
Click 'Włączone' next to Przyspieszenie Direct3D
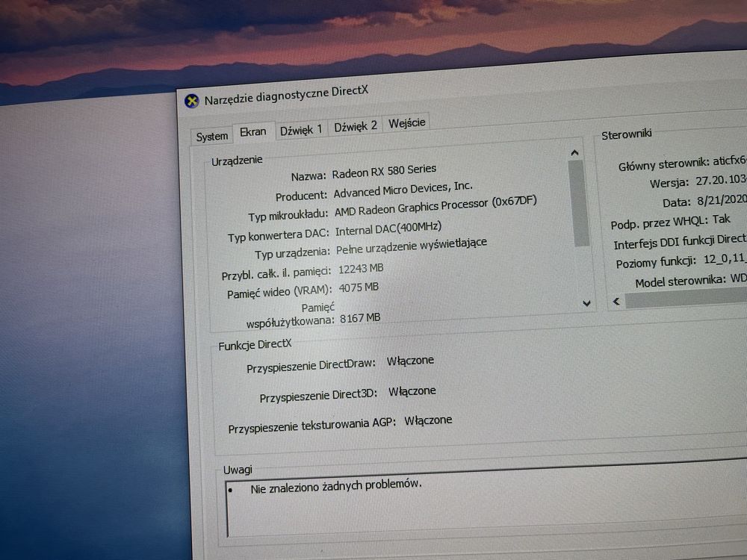point(412,391)
